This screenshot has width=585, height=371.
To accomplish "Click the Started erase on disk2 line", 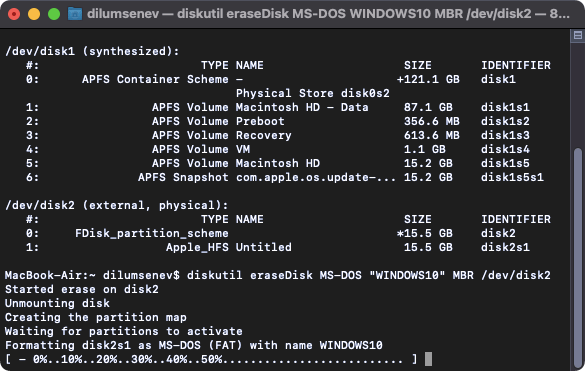I will click(x=82, y=290).
